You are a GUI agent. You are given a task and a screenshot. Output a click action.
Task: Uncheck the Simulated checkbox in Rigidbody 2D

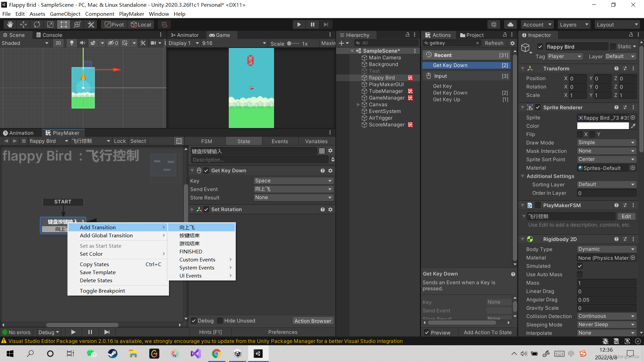click(580, 266)
